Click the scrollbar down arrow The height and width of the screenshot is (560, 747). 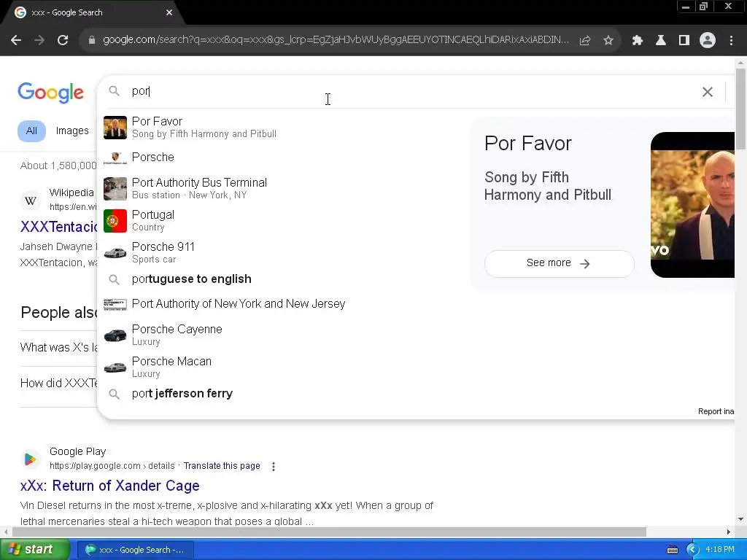740,519
